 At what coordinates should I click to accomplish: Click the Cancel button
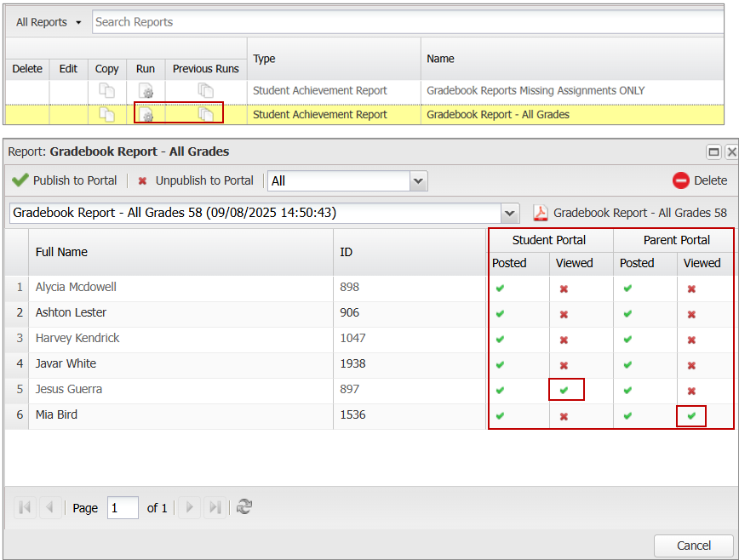(693, 546)
